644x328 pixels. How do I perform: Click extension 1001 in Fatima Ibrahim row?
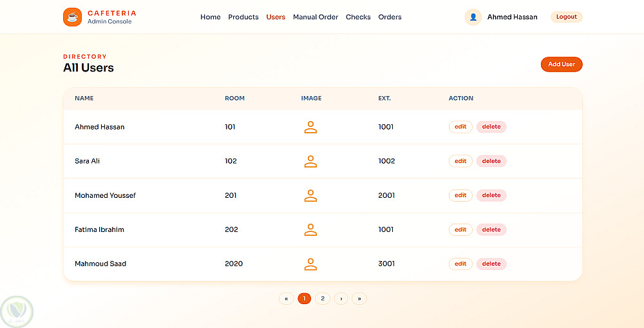(x=386, y=229)
